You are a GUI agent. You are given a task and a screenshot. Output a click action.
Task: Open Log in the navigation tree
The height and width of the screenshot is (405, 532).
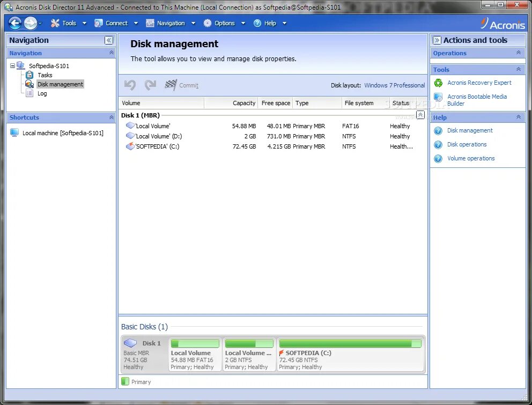(42, 93)
